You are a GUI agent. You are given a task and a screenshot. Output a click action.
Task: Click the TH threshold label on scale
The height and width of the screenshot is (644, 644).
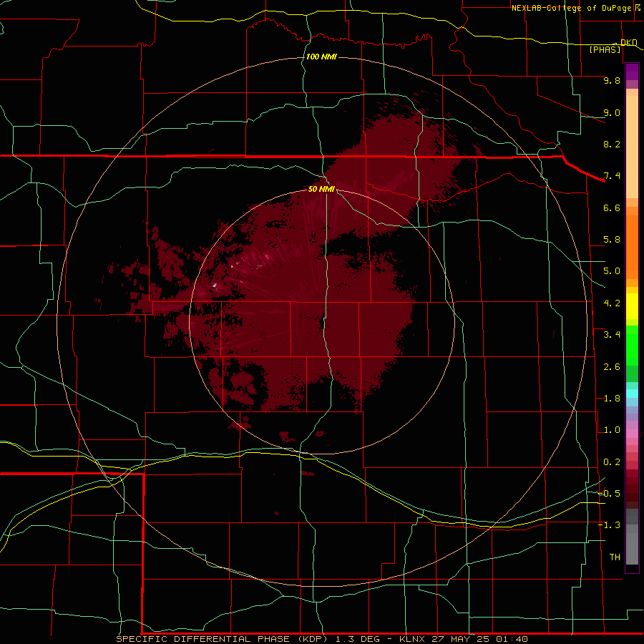615,557
